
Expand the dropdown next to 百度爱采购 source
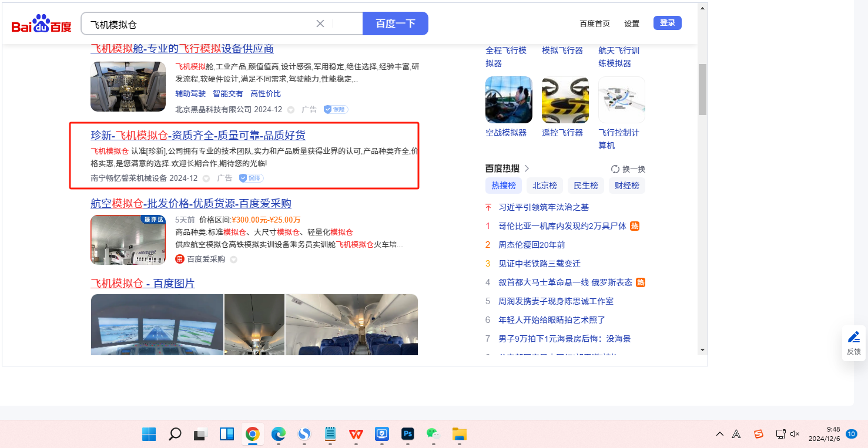click(x=233, y=260)
